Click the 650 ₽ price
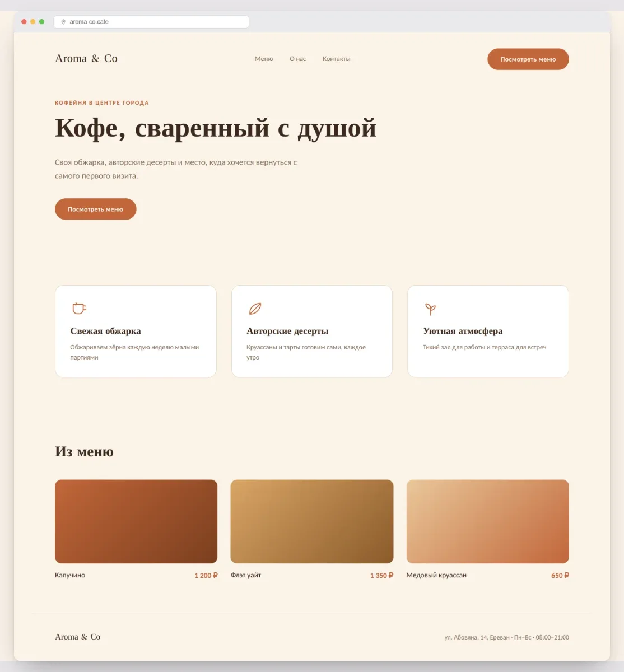The height and width of the screenshot is (672, 624). [x=560, y=575]
